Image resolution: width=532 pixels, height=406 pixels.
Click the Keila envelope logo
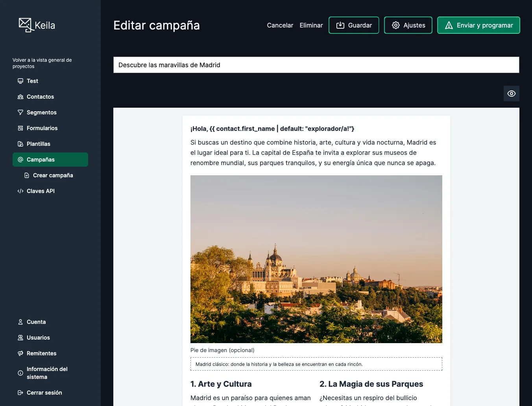point(25,24)
